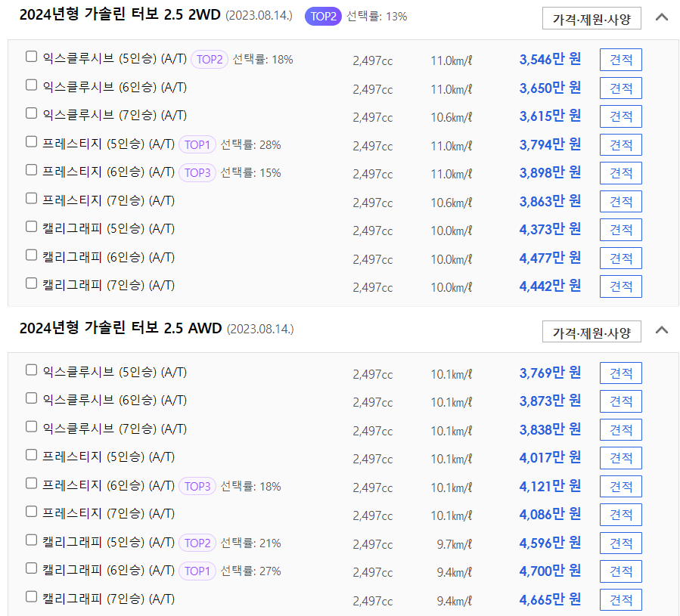Request 견적 for the 3,838만 원 trim

620,429
